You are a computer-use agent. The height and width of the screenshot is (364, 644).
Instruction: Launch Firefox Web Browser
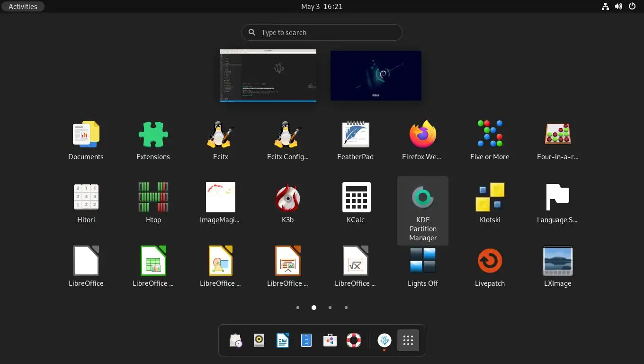[422, 140]
